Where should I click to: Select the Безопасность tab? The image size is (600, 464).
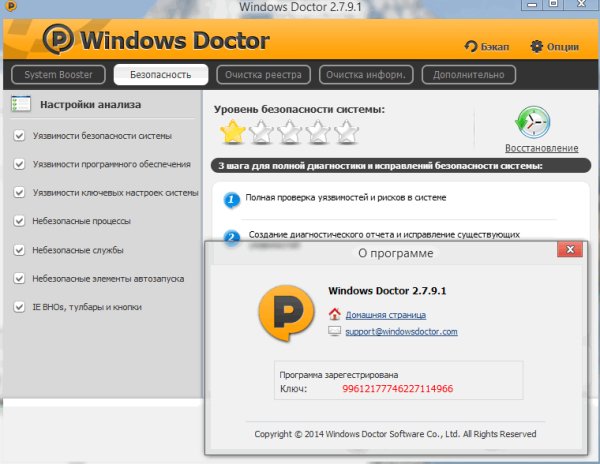[x=161, y=75]
